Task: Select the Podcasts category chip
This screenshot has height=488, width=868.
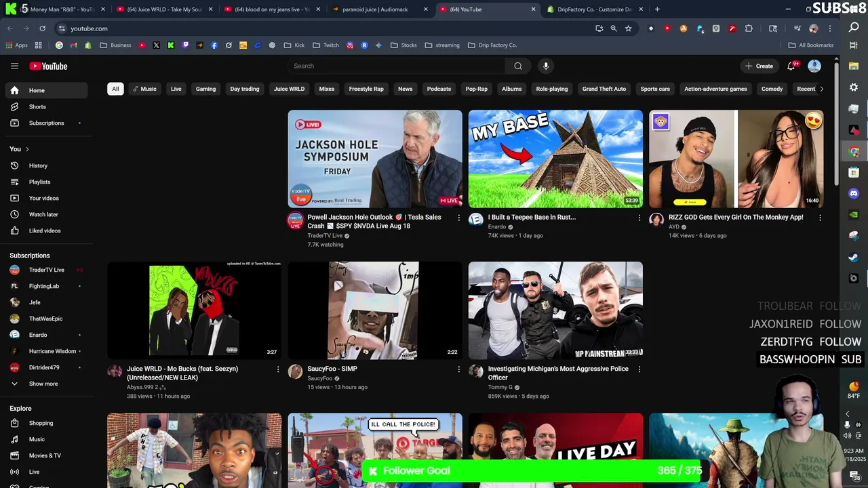Action: [439, 89]
